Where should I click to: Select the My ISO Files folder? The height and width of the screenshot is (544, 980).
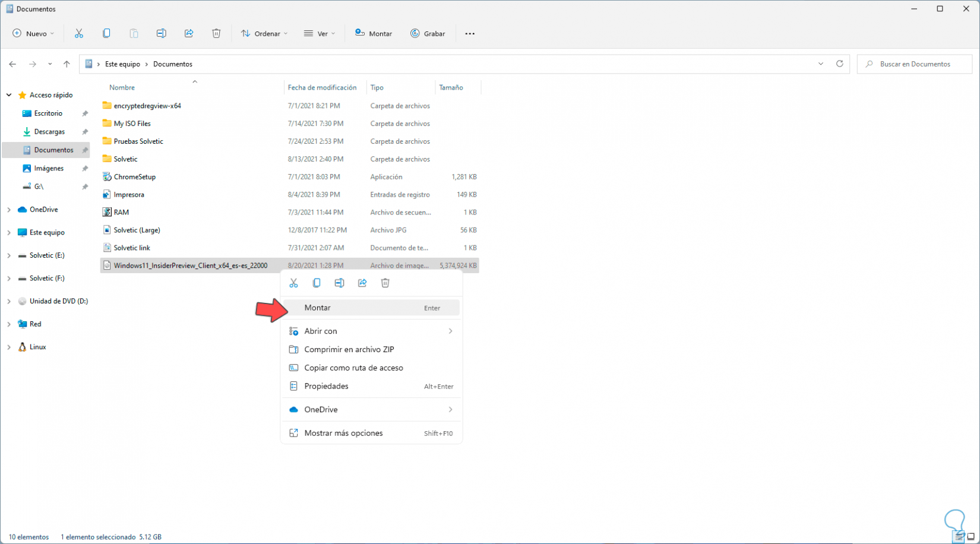pyautogui.click(x=132, y=124)
